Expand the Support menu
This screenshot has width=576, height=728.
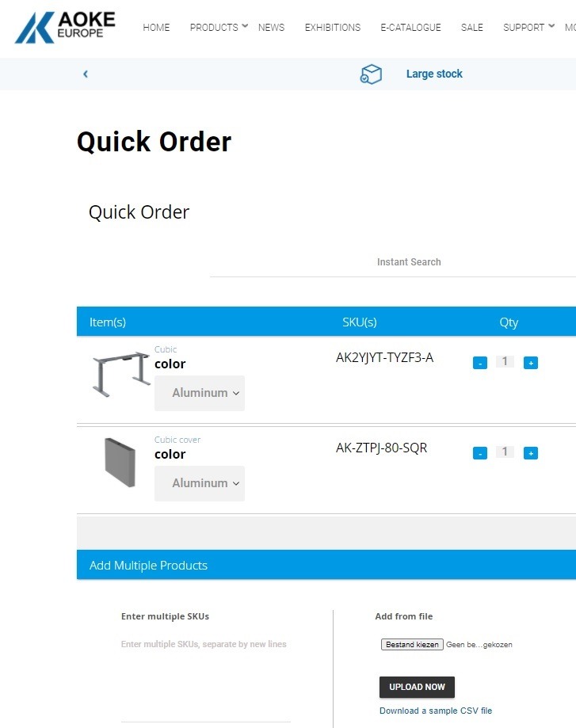[528, 28]
